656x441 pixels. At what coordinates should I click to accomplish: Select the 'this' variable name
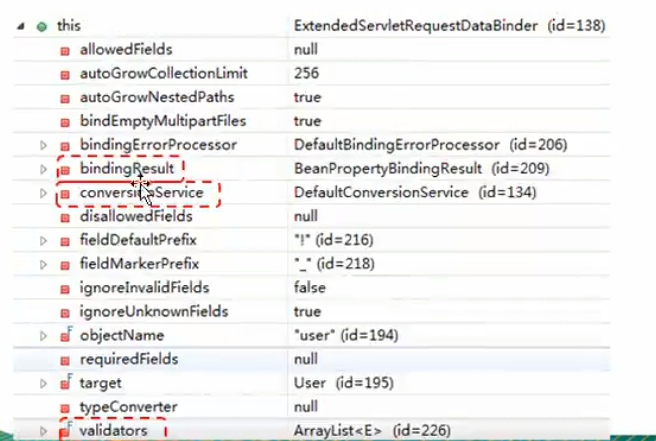(x=69, y=26)
